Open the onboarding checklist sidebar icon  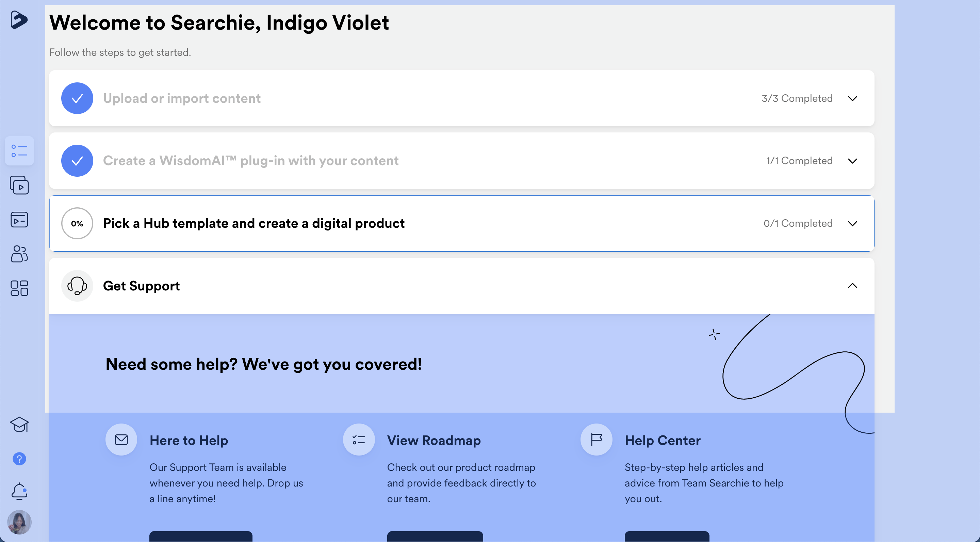tap(19, 151)
